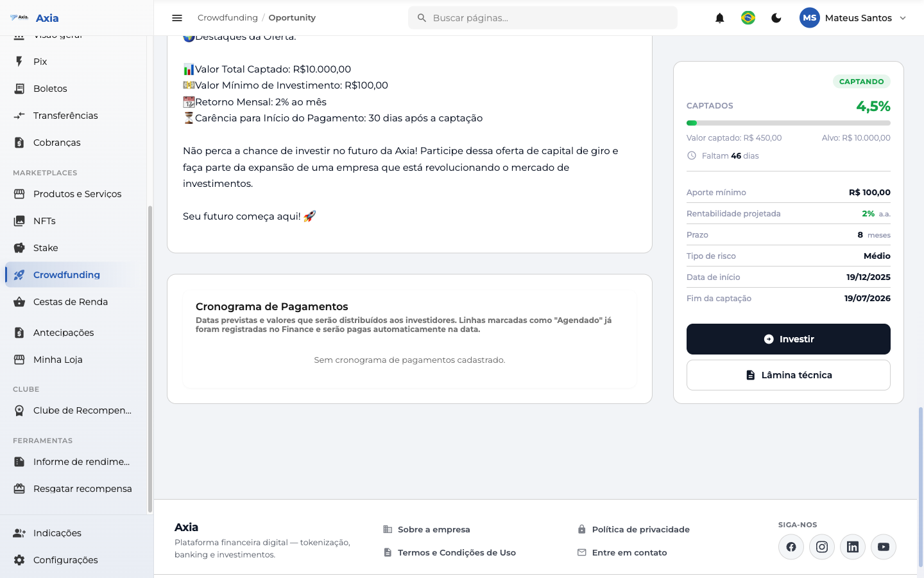Open the Pix lightning icon
The width and height of the screenshot is (924, 578).
pyautogui.click(x=19, y=62)
